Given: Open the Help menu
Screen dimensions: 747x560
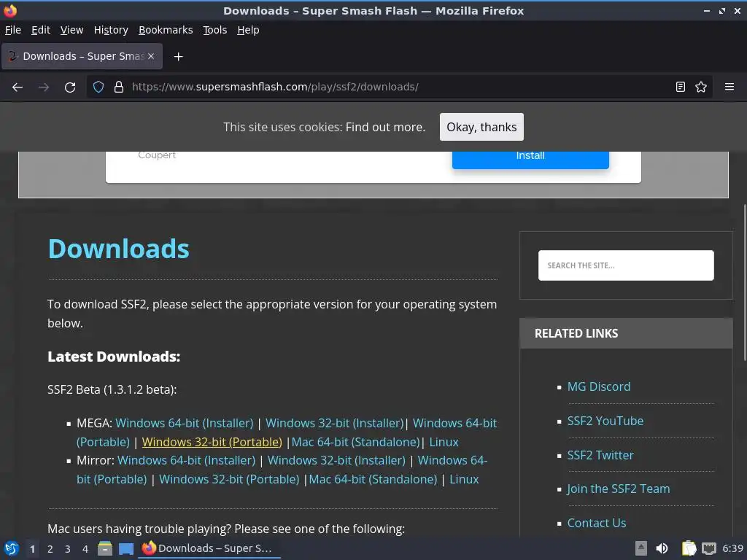Looking at the screenshot, I should coord(248,30).
